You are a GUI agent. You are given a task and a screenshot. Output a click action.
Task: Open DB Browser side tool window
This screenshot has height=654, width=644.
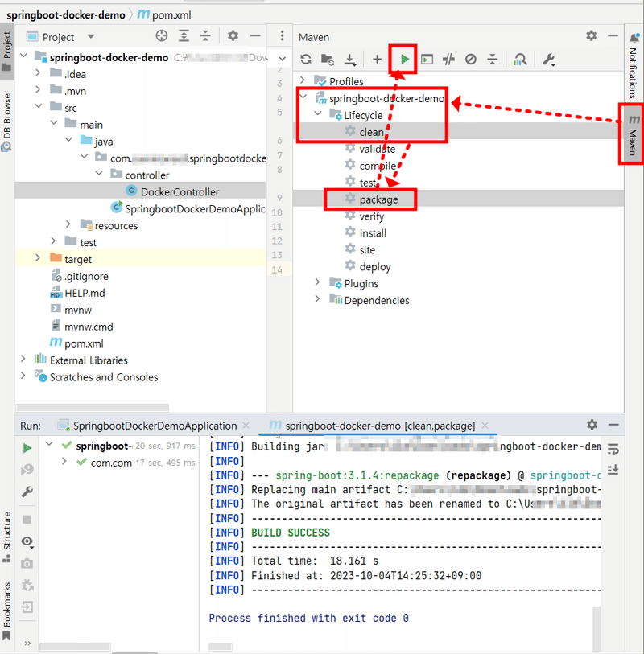pyautogui.click(x=6, y=121)
